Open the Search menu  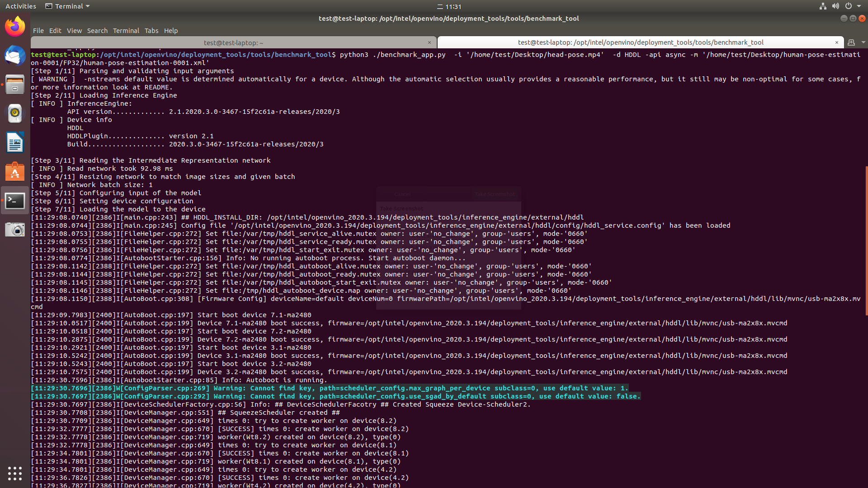(x=97, y=31)
